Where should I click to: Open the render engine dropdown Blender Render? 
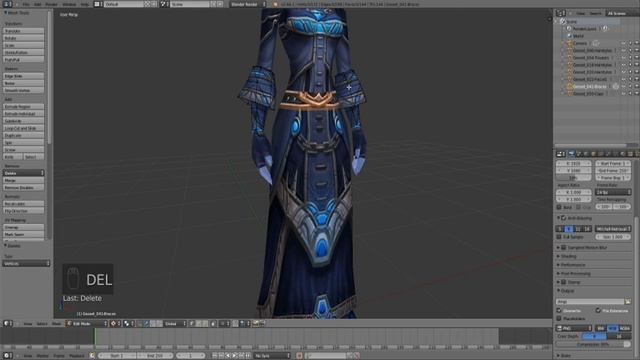tap(248, 4)
